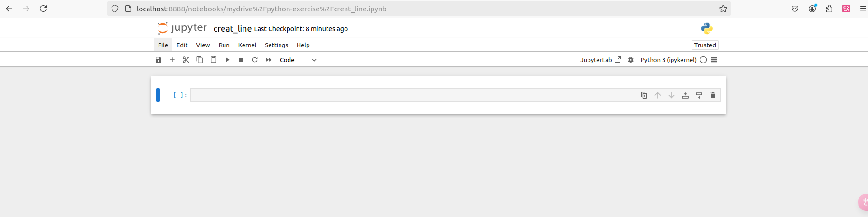Image resolution: width=868 pixels, height=217 pixels.
Task: Open the File menu
Action: 163,45
